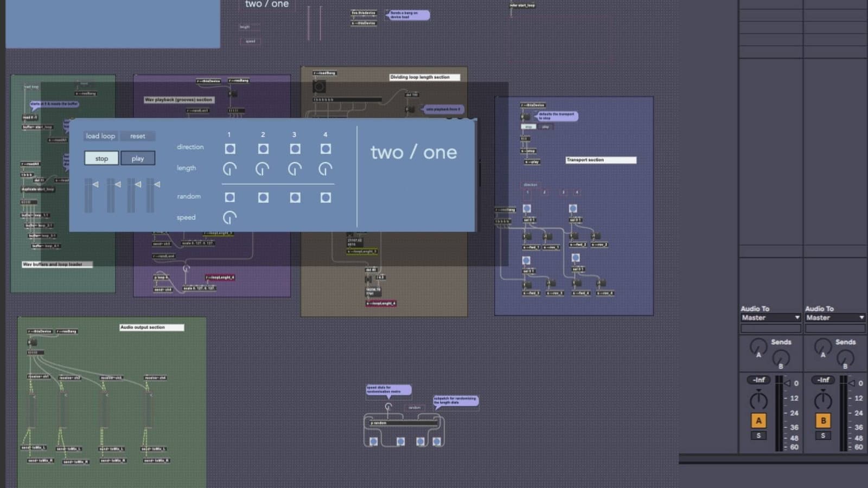Viewport: 868px width, 488px height.
Task: Click the length dial for loop 3
Action: [x=295, y=169]
